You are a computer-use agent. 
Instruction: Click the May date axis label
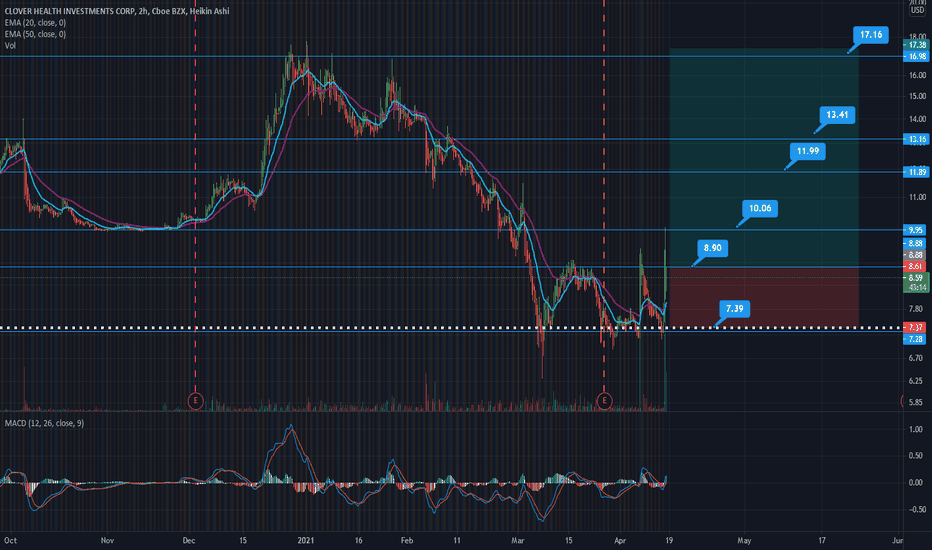[744, 540]
